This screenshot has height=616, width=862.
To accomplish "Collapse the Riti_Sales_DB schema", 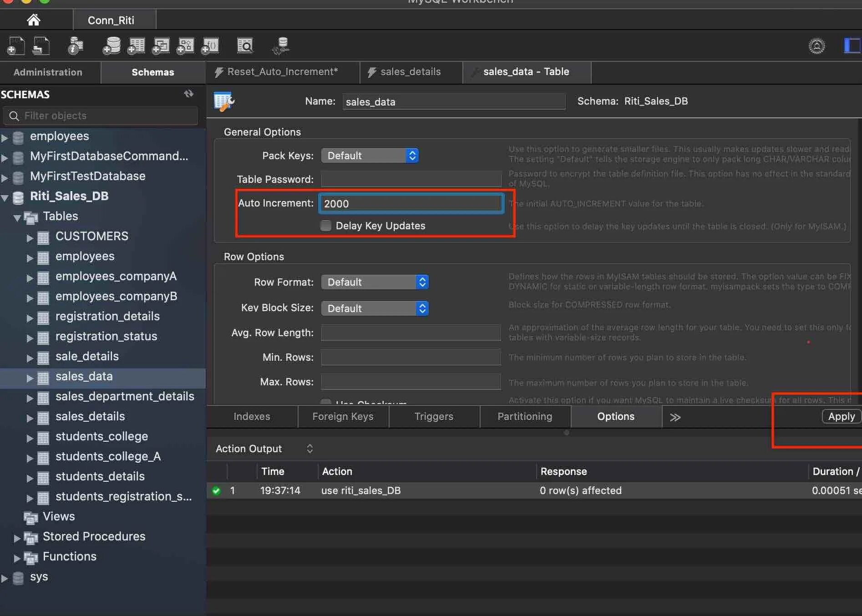I will click(5, 197).
